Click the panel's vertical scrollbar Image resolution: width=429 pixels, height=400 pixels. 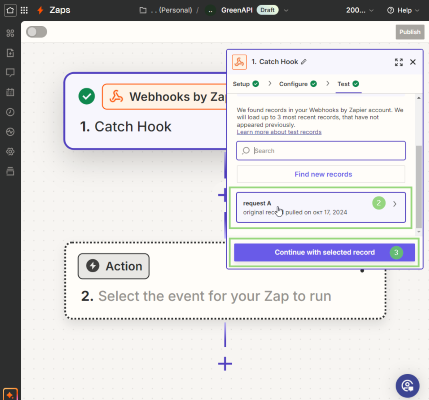point(419,187)
